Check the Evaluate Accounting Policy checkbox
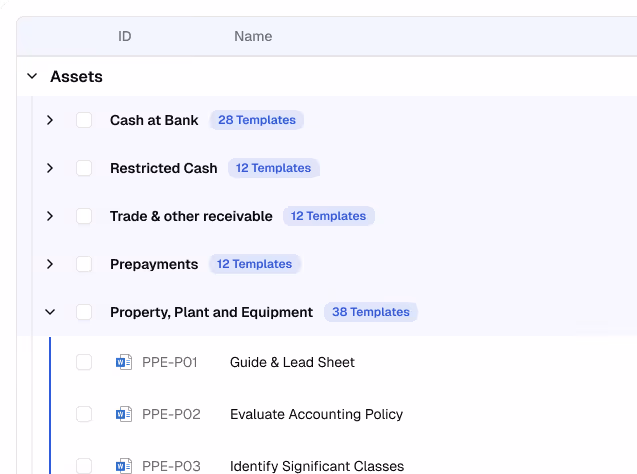 click(x=84, y=414)
